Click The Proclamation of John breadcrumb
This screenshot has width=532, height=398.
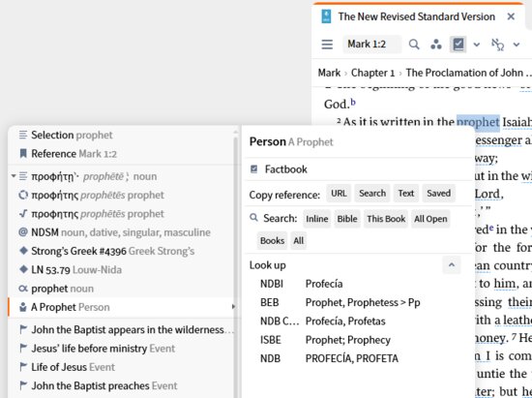468,73
